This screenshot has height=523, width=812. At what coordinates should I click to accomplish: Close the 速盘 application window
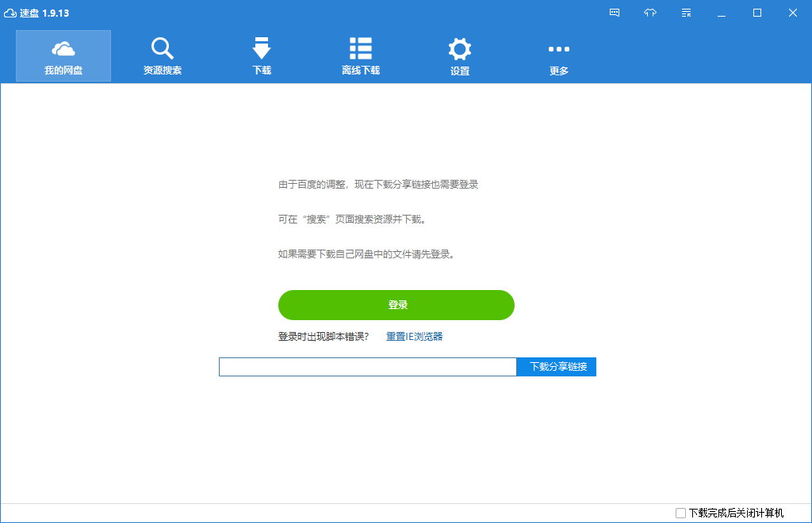[793, 13]
